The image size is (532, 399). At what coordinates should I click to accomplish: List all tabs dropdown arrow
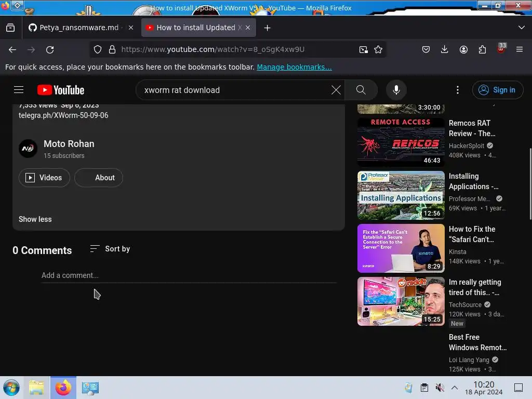click(522, 28)
